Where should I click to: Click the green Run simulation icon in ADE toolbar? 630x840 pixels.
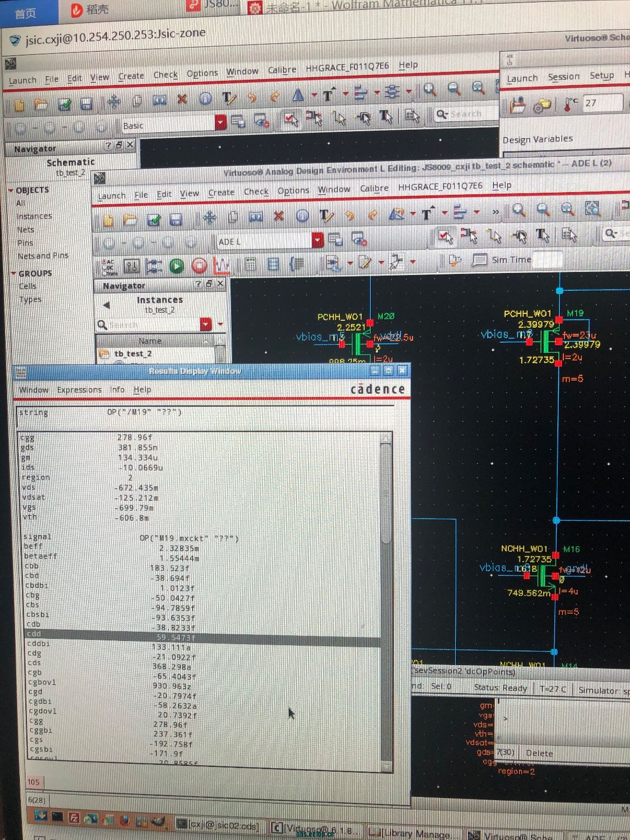point(176,266)
